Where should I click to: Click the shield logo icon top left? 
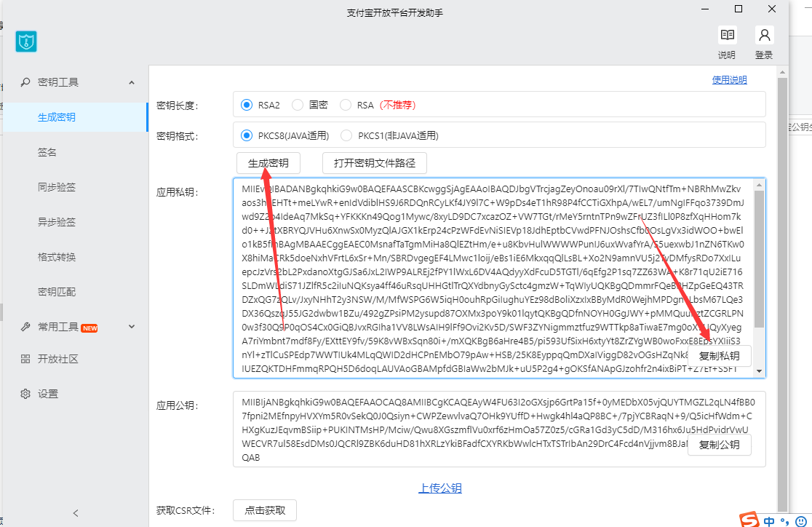[x=25, y=41]
